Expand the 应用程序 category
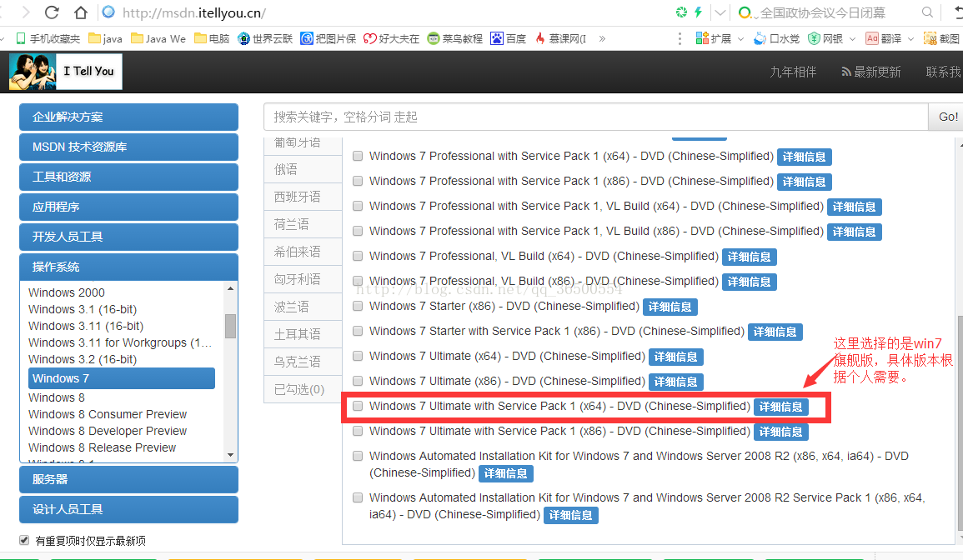963x560 pixels. 128,207
